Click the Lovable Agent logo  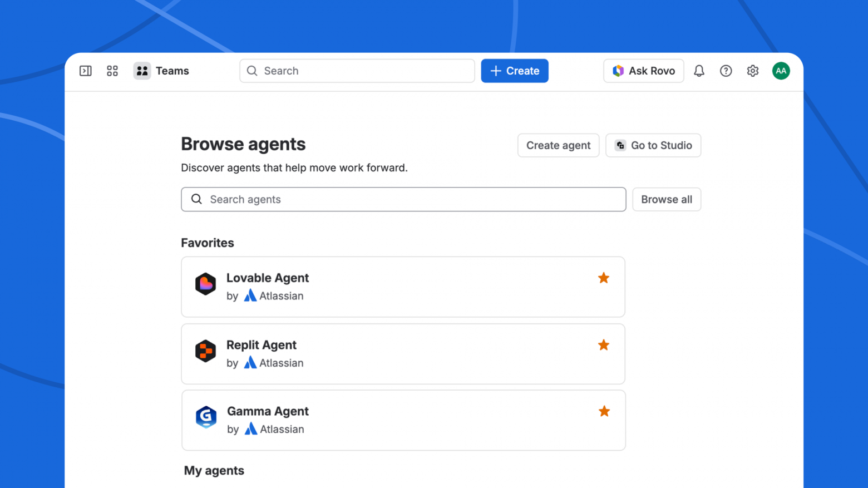pyautogui.click(x=205, y=284)
